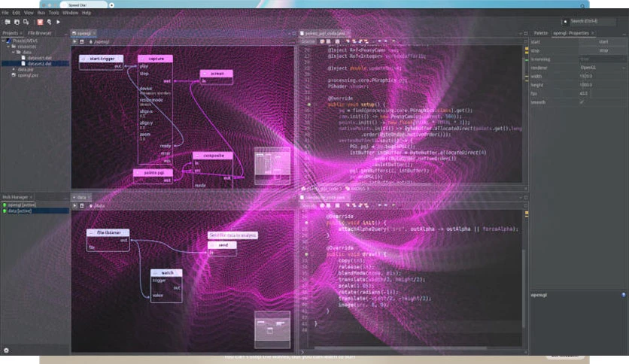Image resolution: width=629 pixels, height=364 pixels.
Task: Click the red square icon in main toolbar
Action: [x=40, y=22]
